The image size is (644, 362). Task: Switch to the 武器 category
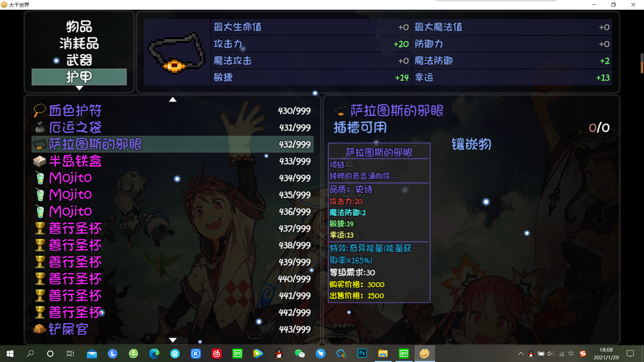pyautogui.click(x=79, y=60)
